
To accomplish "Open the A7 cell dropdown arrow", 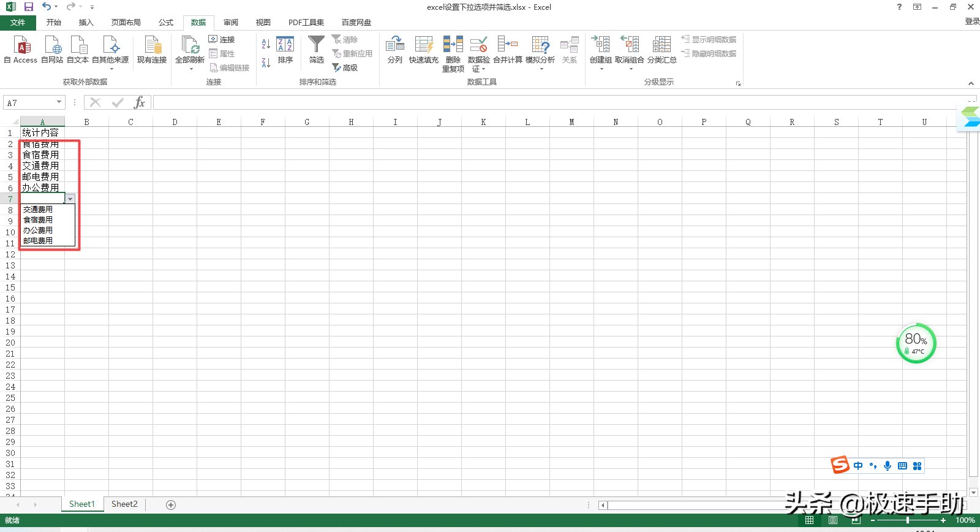I will click(70, 199).
